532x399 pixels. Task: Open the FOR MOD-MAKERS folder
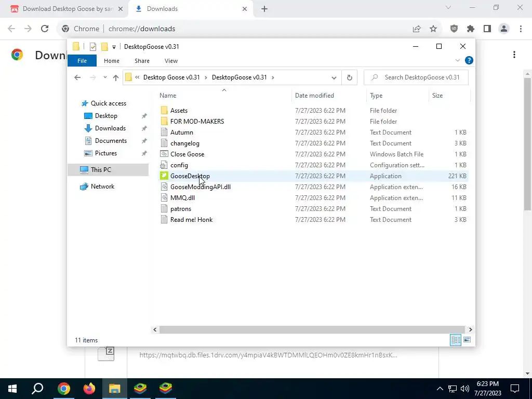coord(197,121)
